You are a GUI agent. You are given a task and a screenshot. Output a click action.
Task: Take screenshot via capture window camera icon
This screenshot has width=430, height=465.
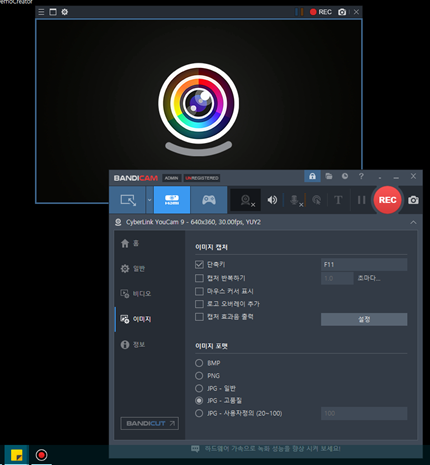(342, 12)
